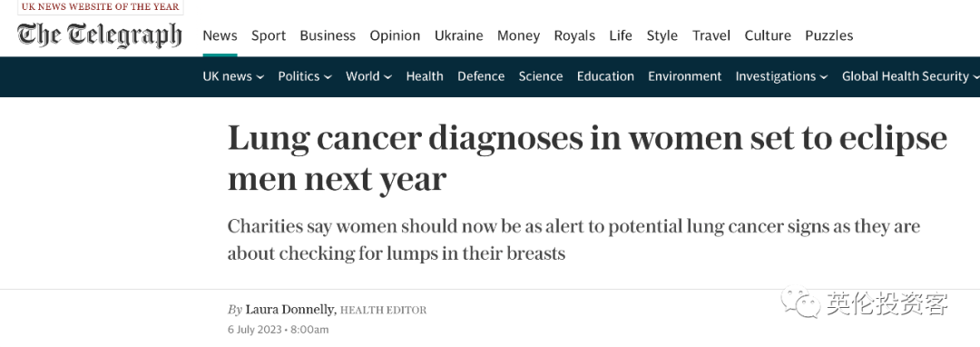Expand the Global Health Security dropdown

tap(911, 76)
